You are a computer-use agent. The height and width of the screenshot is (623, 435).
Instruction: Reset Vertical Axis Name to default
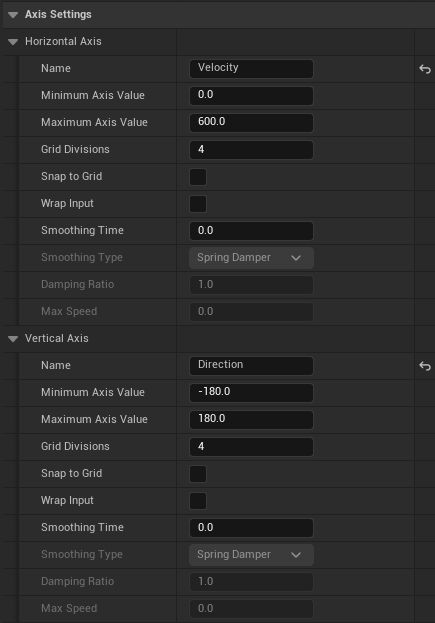pyautogui.click(x=425, y=366)
